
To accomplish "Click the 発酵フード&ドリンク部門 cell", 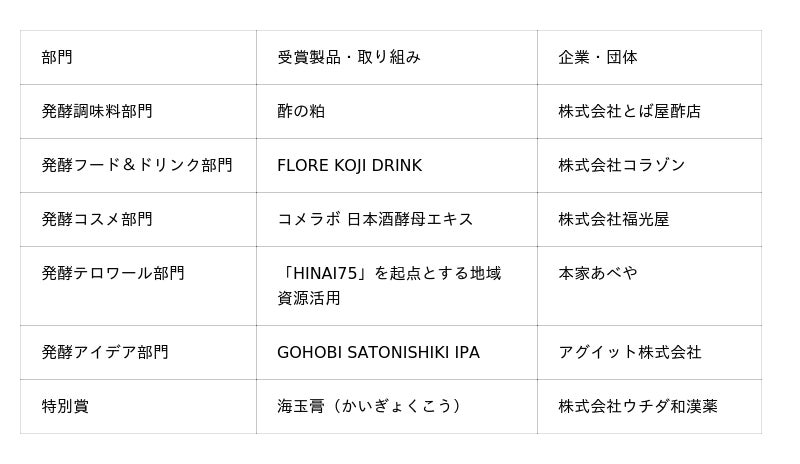I will coord(138,166).
